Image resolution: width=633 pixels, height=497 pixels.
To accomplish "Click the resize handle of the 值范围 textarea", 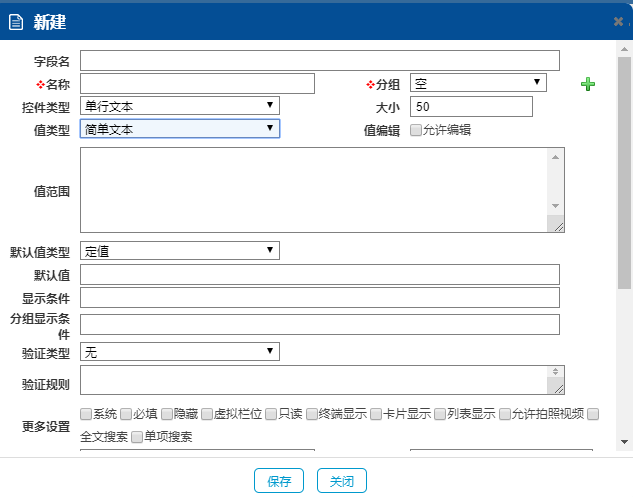I will click(x=557, y=226).
